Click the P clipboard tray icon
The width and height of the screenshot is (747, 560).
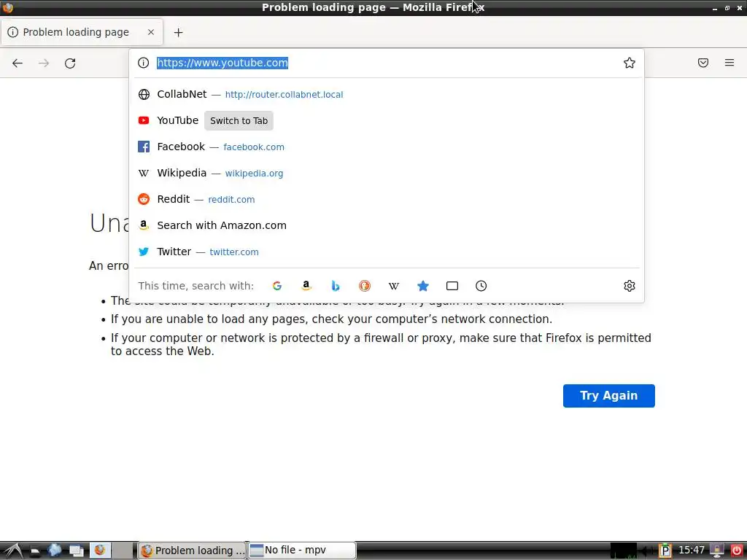pyautogui.click(x=665, y=551)
